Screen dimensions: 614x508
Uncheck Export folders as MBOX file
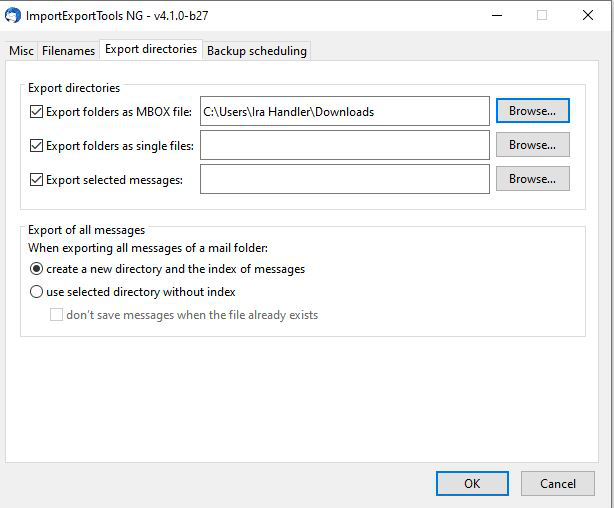click(36, 112)
